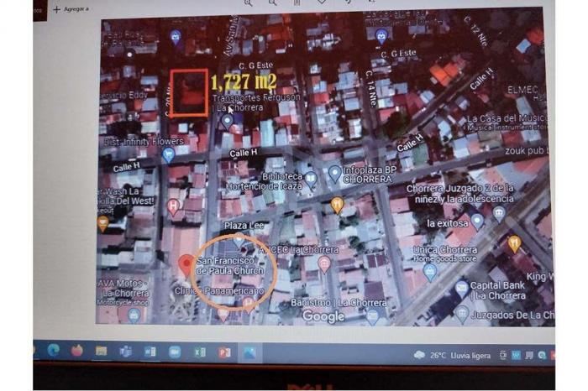The height and width of the screenshot is (391, 588).
Task: Click the red-outlined 1,727 m2 lot
Action: 189,92
